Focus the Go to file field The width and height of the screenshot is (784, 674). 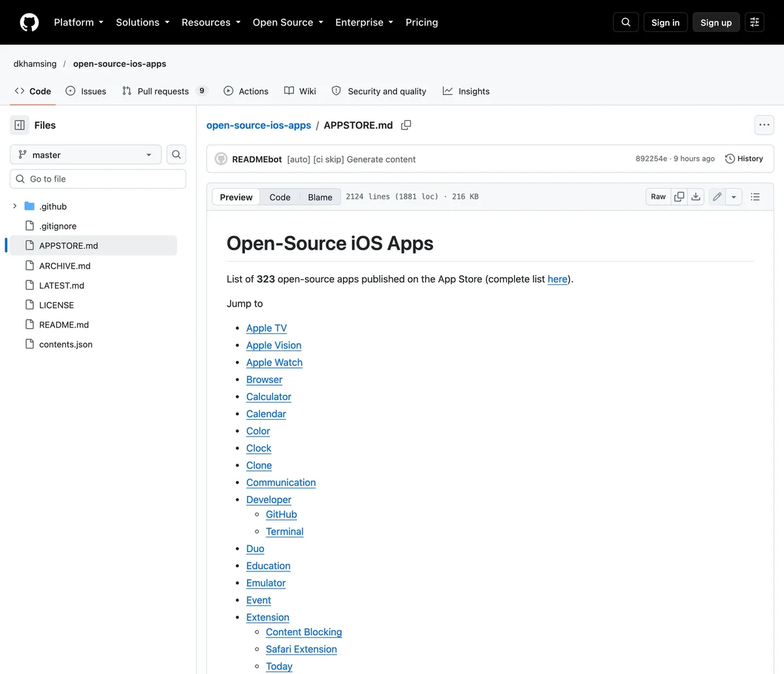98,179
